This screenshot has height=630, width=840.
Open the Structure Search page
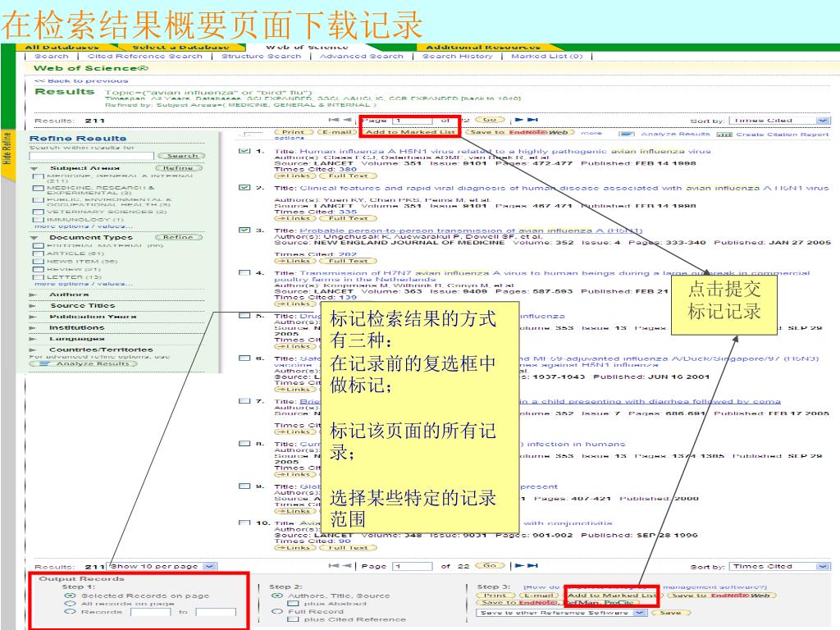click(262, 56)
